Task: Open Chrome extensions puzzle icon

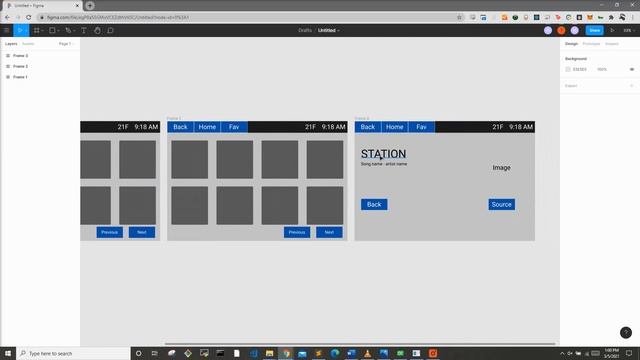Action: [611, 17]
